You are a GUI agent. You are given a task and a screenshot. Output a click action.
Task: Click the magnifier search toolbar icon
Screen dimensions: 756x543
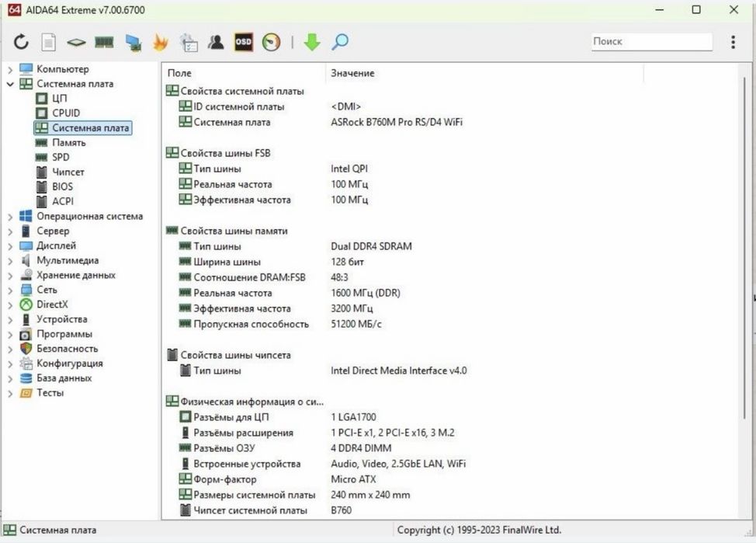340,42
